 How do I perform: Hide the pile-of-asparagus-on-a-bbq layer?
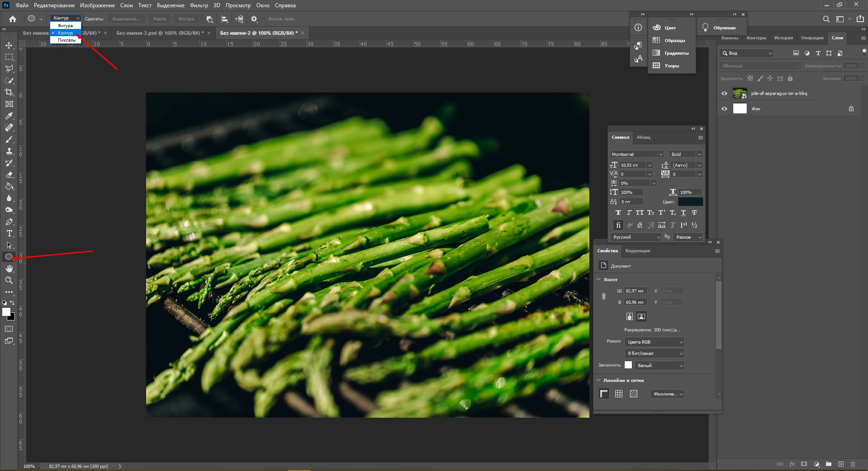point(724,94)
